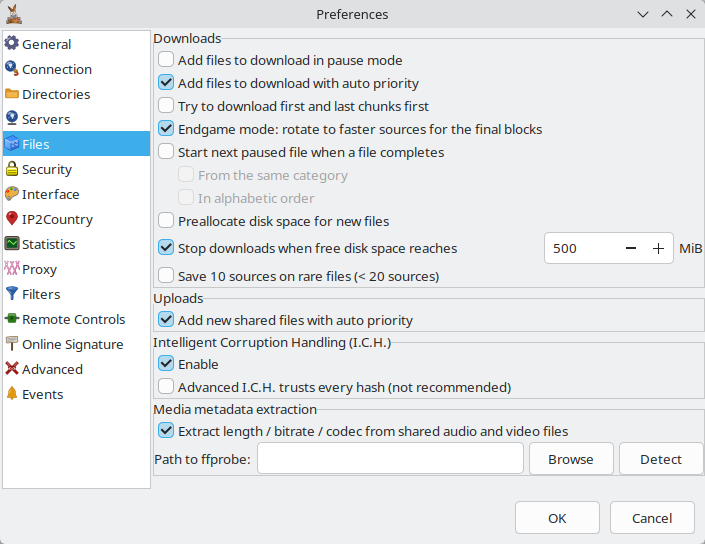
Task: Select the Filters label
Action: point(41,294)
